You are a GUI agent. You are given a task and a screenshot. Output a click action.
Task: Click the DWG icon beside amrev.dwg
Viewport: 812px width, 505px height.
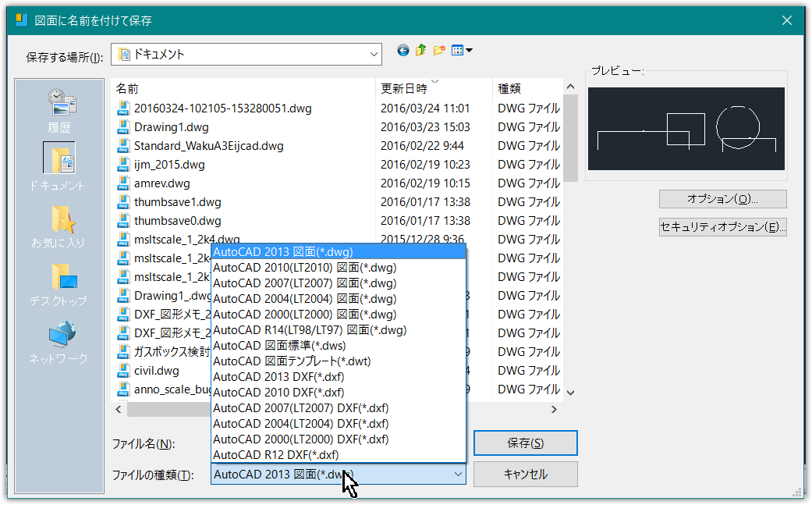pos(123,183)
